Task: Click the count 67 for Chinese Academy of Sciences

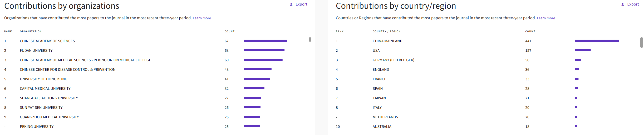Action: coord(227,41)
